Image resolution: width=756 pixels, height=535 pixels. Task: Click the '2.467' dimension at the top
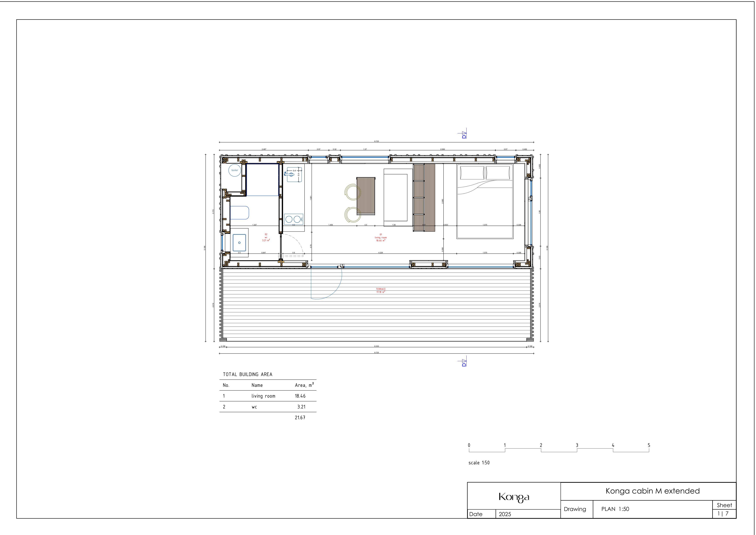[264, 149]
